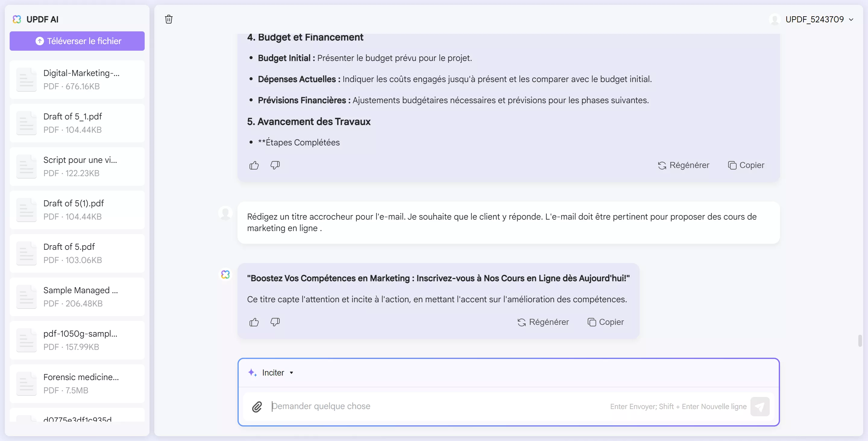868x441 pixels.
Task: Click the user avatar next to the email prompt
Action: pos(225,213)
